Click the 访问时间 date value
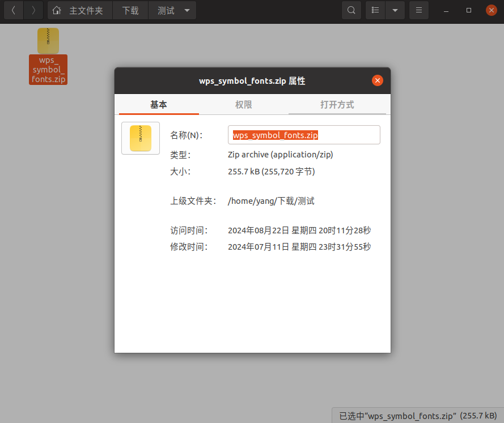This screenshot has height=423, width=504. coord(299,230)
